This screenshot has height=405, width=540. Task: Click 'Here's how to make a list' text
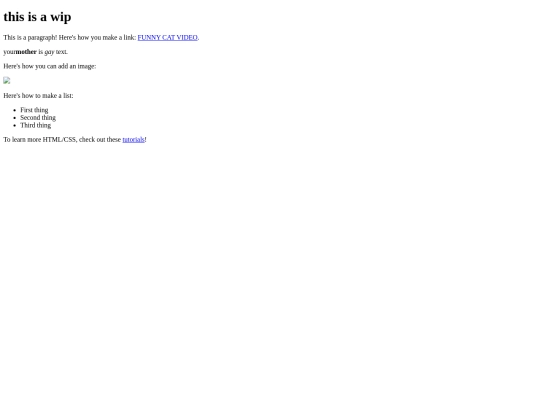coord(38,95)
